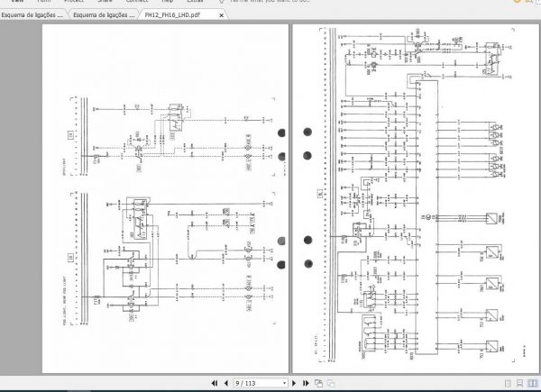Go to the next page
This screenshot has height=392, width=541.
294,383
